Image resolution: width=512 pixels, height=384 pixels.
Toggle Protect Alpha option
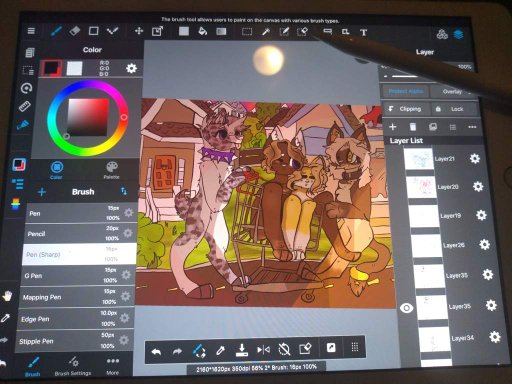(x=405, y=91)
